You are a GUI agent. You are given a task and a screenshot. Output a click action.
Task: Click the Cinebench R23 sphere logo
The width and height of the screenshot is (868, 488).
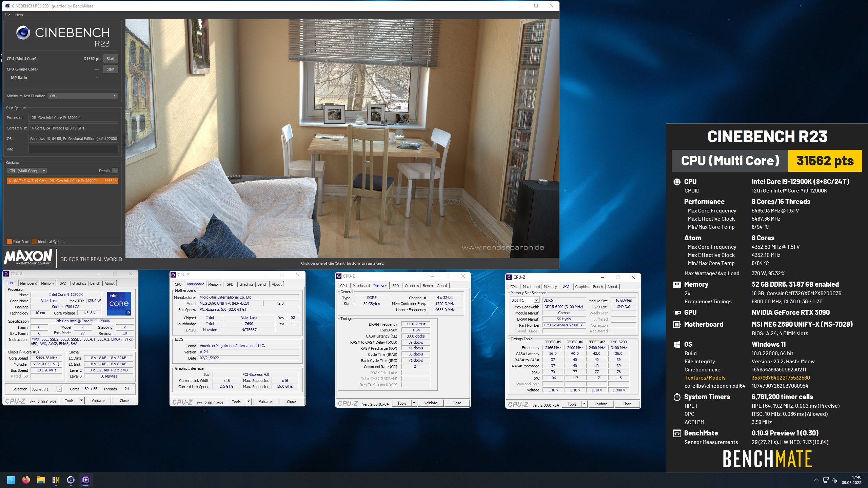tap(23, 33)
